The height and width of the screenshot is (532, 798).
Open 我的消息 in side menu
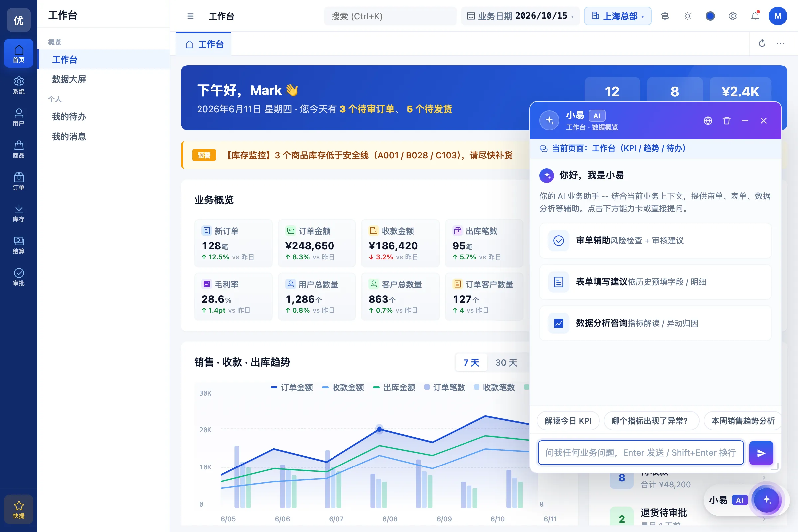(103, 137)
